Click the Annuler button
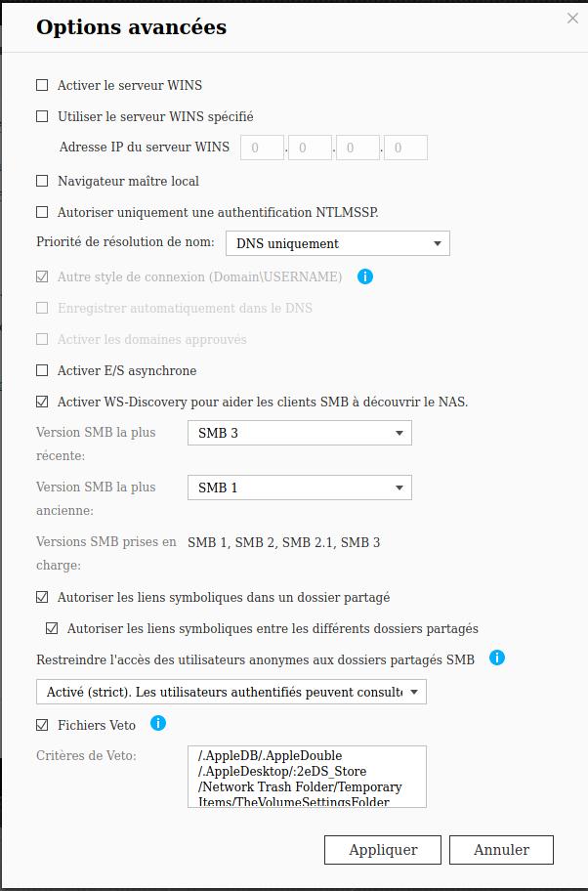 point(502,850)
